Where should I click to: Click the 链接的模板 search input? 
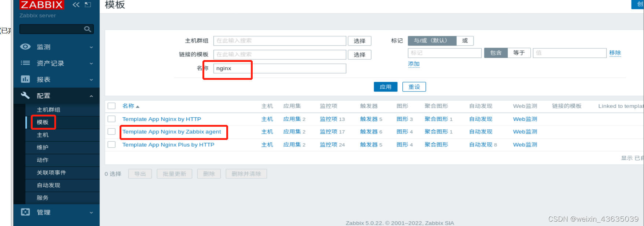pyautogui.click(x=280, y=55)
